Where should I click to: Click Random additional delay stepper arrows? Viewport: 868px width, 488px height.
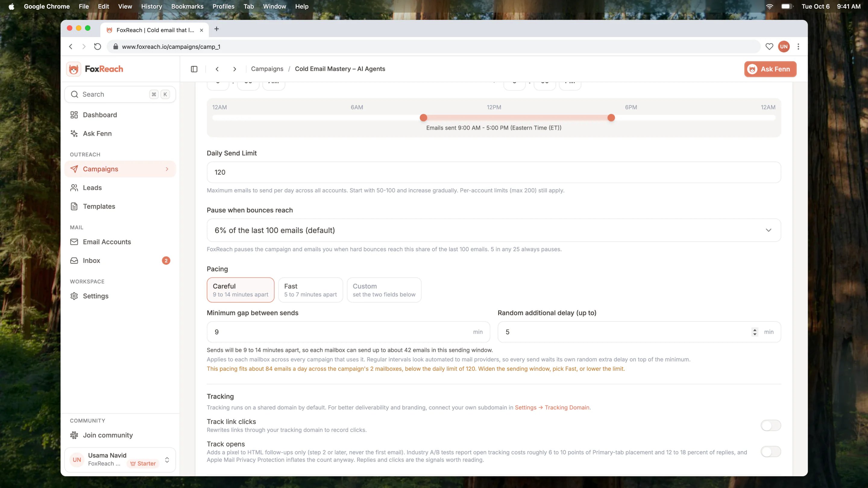754,332
